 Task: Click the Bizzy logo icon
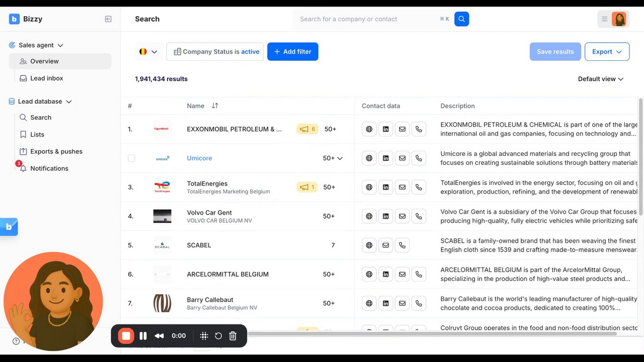point(14,19)
